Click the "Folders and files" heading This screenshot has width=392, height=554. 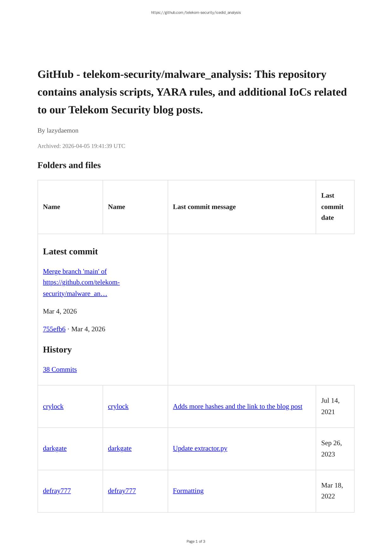69,165
